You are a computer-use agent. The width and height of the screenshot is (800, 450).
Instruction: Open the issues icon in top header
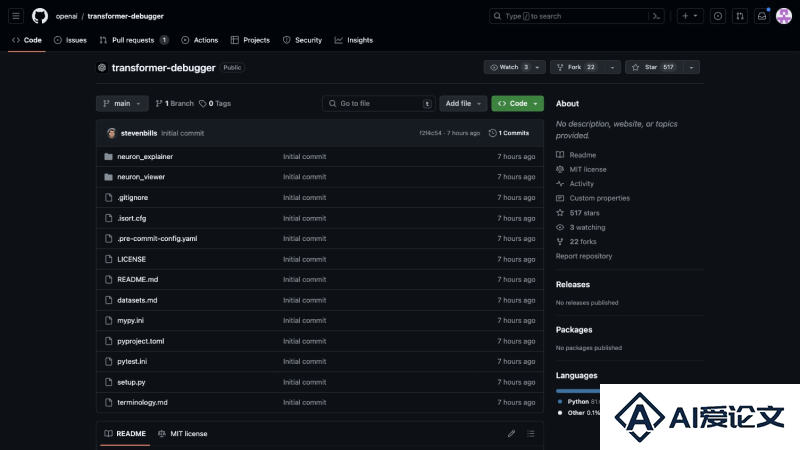(718, 16)
